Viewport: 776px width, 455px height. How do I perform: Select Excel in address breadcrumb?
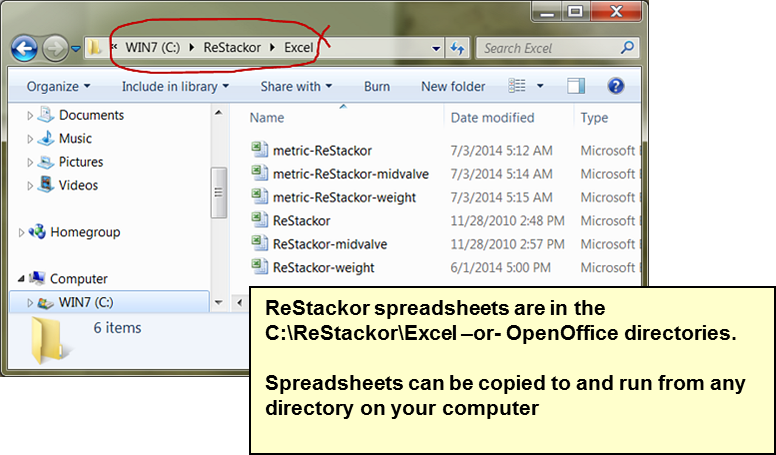point(298,48)
